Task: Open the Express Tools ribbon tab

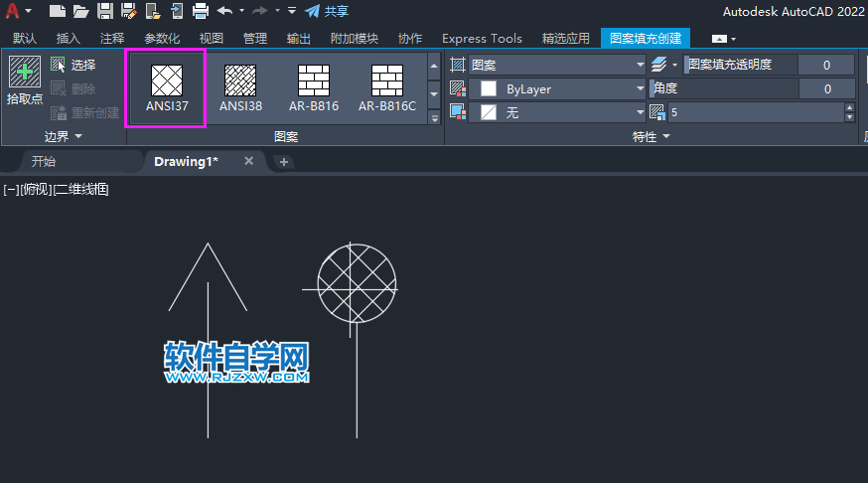Action: click(x=482, y=38)
